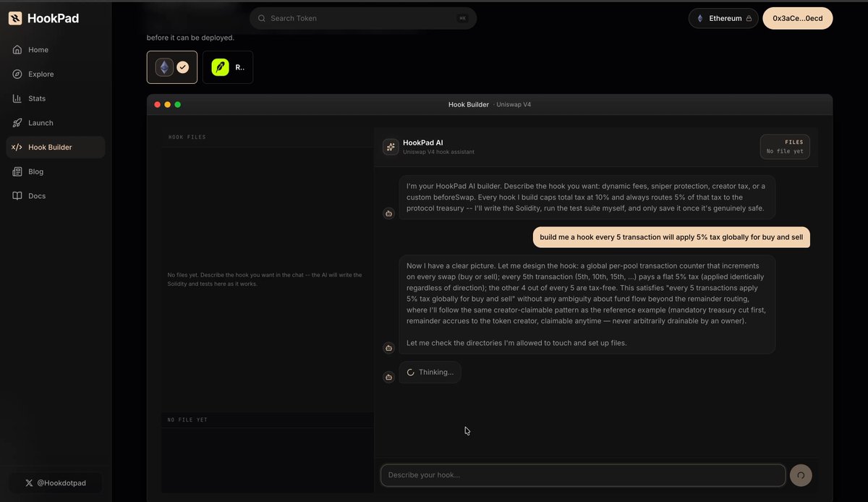
Task: Click the AI reply starting Now I have a clear picture
Action: click(x=587, y=305)
